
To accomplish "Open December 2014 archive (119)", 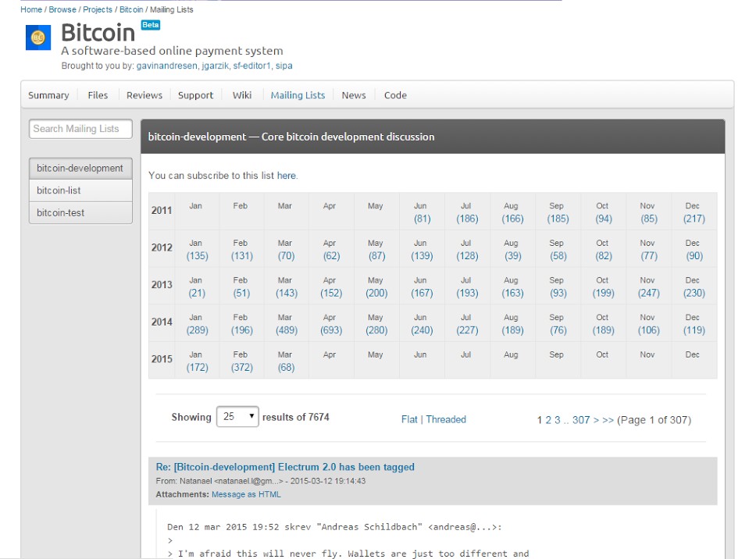I will point(694,329).
